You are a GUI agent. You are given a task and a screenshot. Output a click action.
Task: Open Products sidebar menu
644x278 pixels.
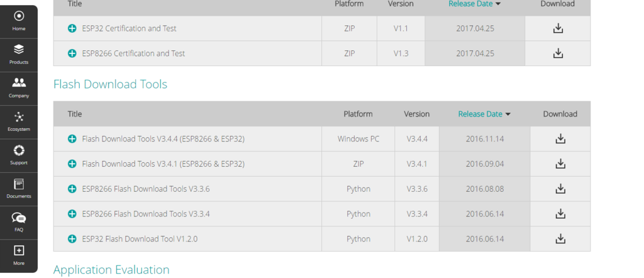coord(19,54)
